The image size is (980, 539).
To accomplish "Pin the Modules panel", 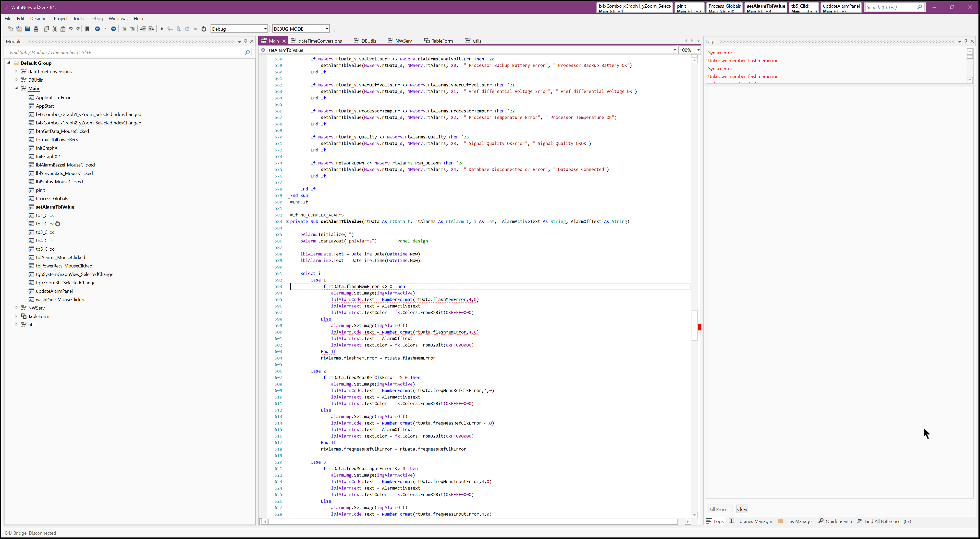I will [245, 41].
